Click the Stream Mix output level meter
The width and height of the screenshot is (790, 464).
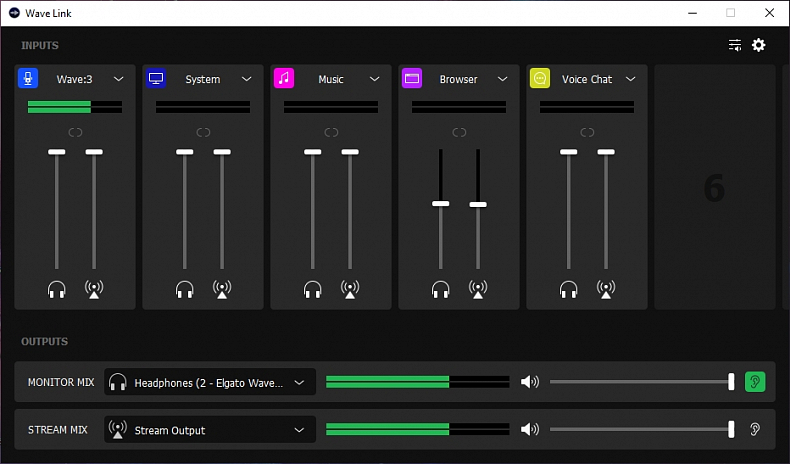tap(418, 429)
